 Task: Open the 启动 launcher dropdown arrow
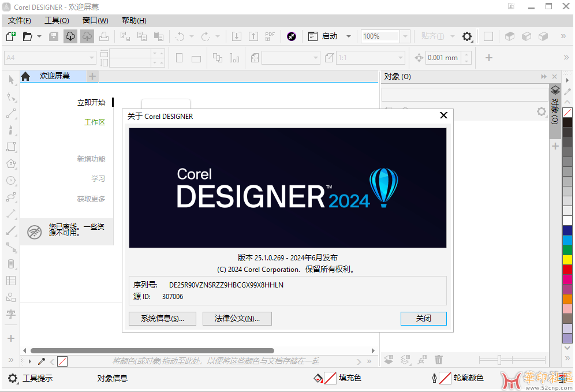349,36
